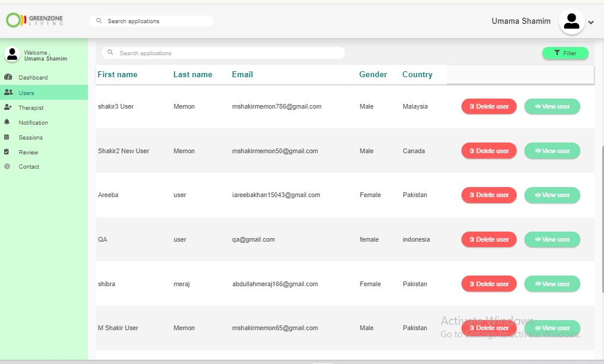
Task: Click the page vertical scrollbar
Action: pos(602,220)
